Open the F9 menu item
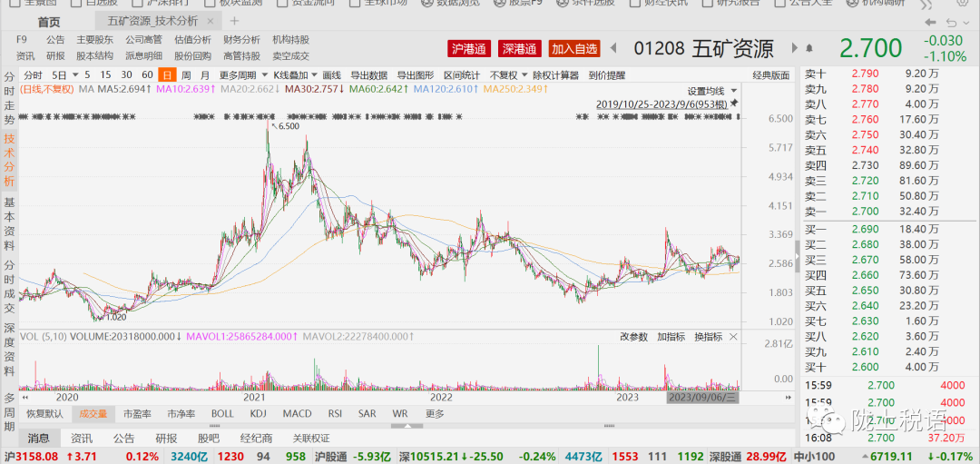Screen dimensions: 980x464 coord(22,39)
